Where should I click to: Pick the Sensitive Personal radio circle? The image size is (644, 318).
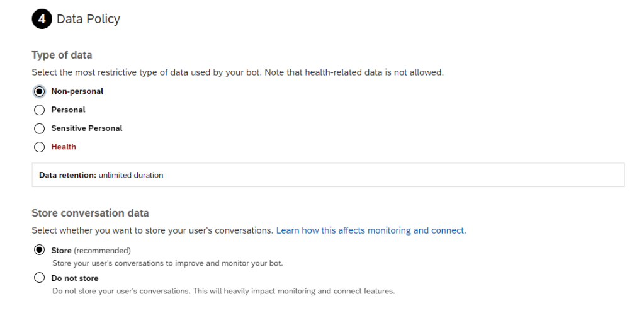(40, 128)
